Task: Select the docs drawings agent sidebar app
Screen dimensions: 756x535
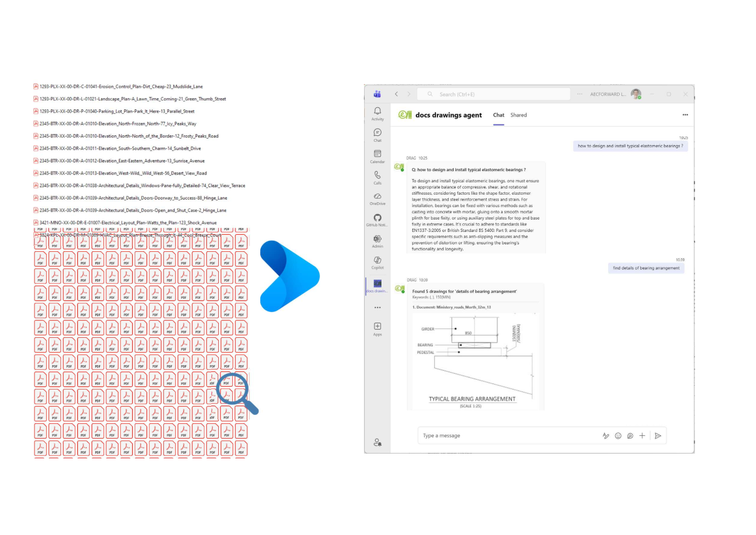Action: coord(377,286)
